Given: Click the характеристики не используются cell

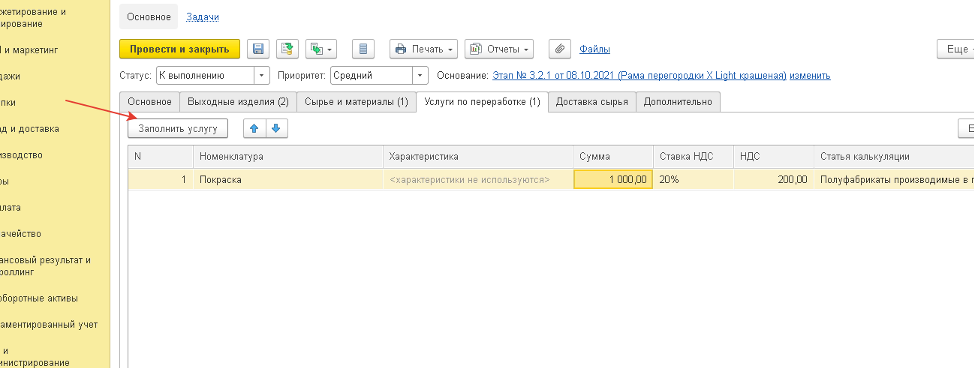Looking at the screenshot, I should pyautogui.click(x=478, y=180).
